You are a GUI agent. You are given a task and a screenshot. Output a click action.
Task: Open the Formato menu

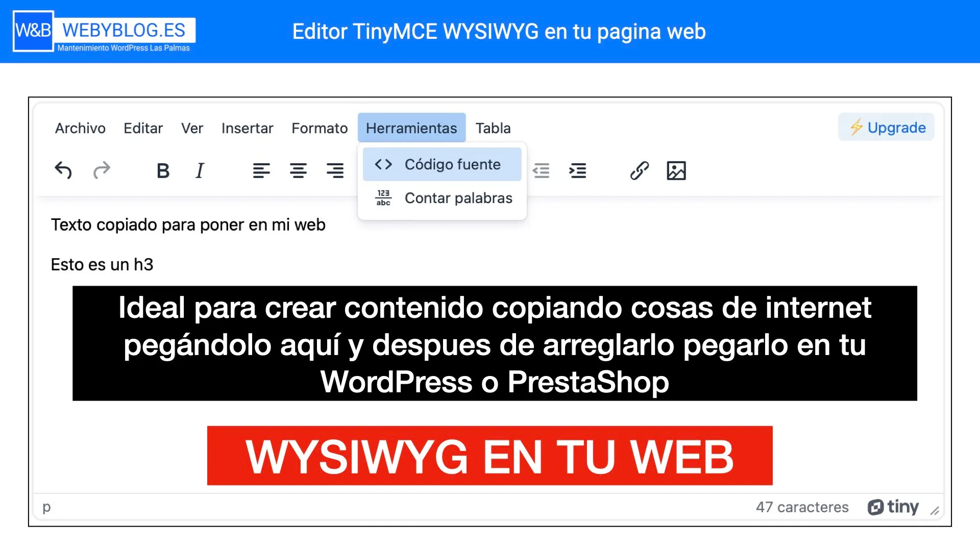pos(320,128)
